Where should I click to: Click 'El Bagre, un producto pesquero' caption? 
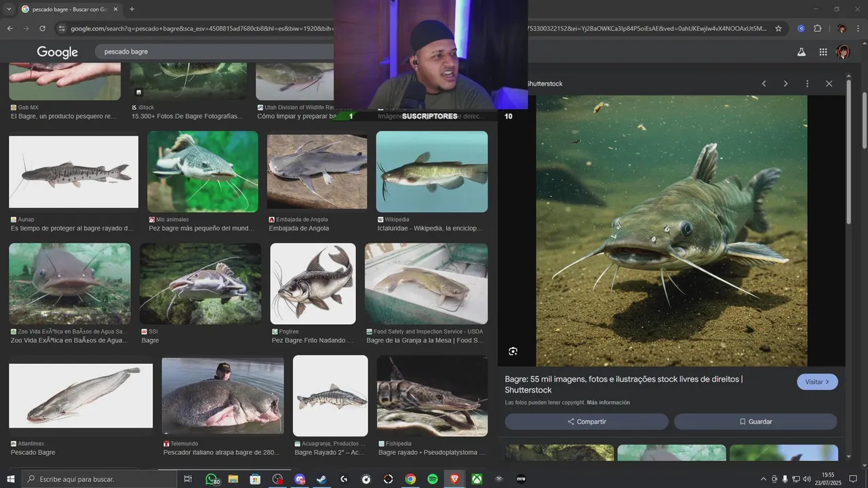[x=64, y=116]
